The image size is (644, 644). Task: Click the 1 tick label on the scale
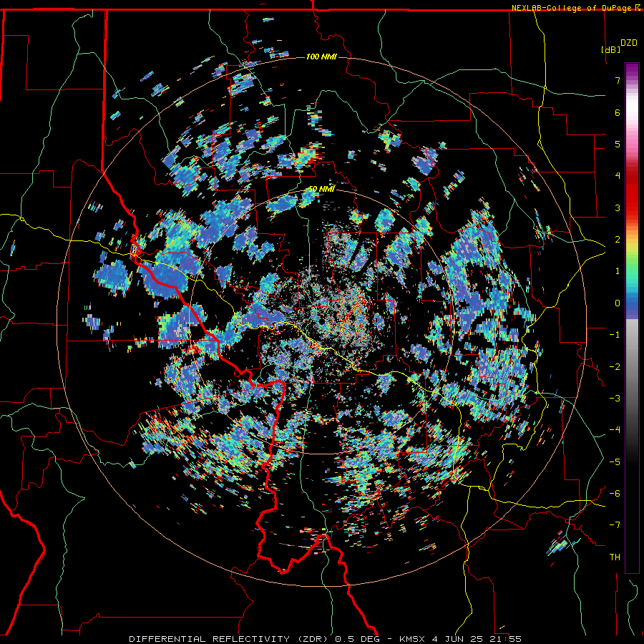(618, 271)
